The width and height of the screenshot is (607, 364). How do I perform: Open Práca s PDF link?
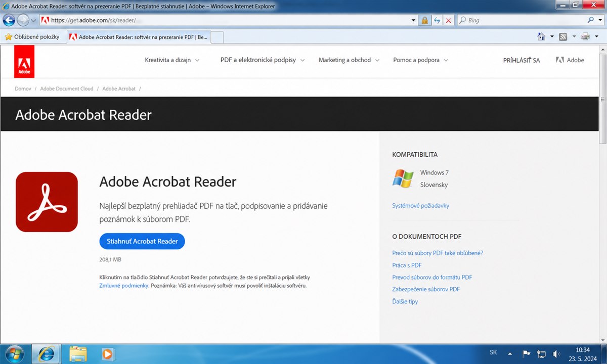pos(407,265)
